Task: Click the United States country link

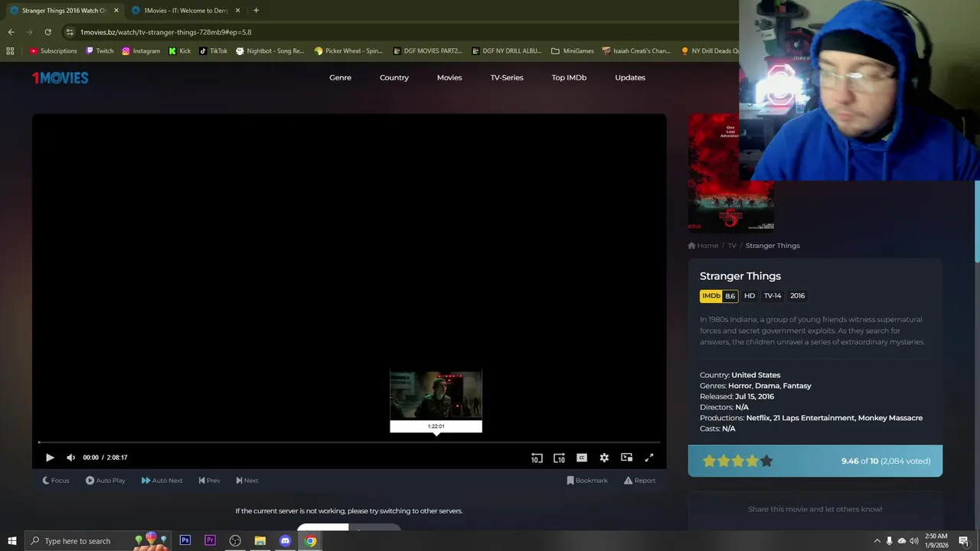Action: [x=756, y=375]
